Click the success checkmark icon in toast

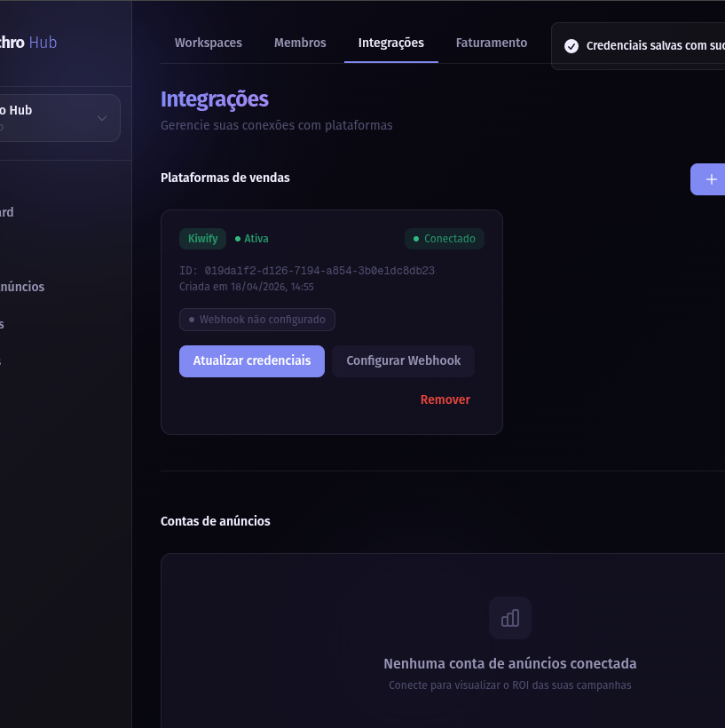pyautogui.click(x=571, y=46)
